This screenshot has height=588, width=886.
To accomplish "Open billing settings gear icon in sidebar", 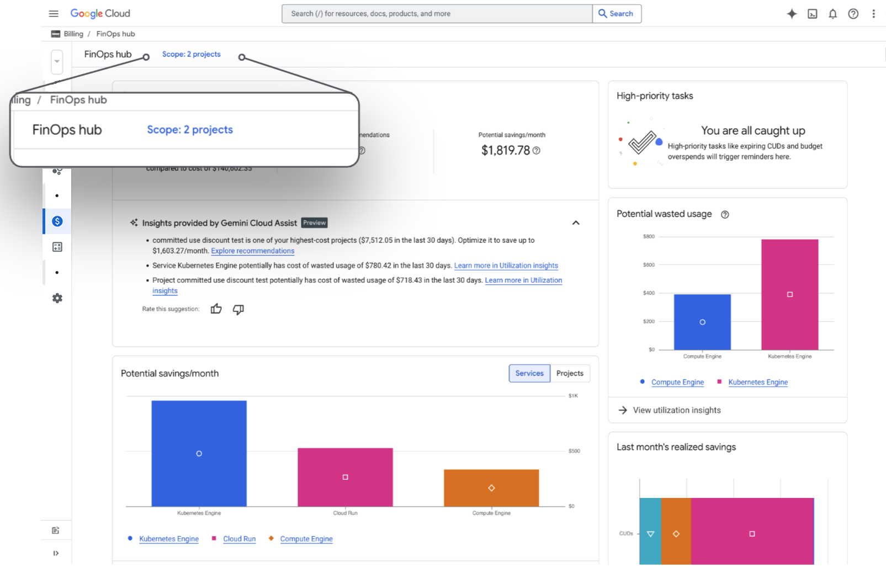I will [57, 298].
